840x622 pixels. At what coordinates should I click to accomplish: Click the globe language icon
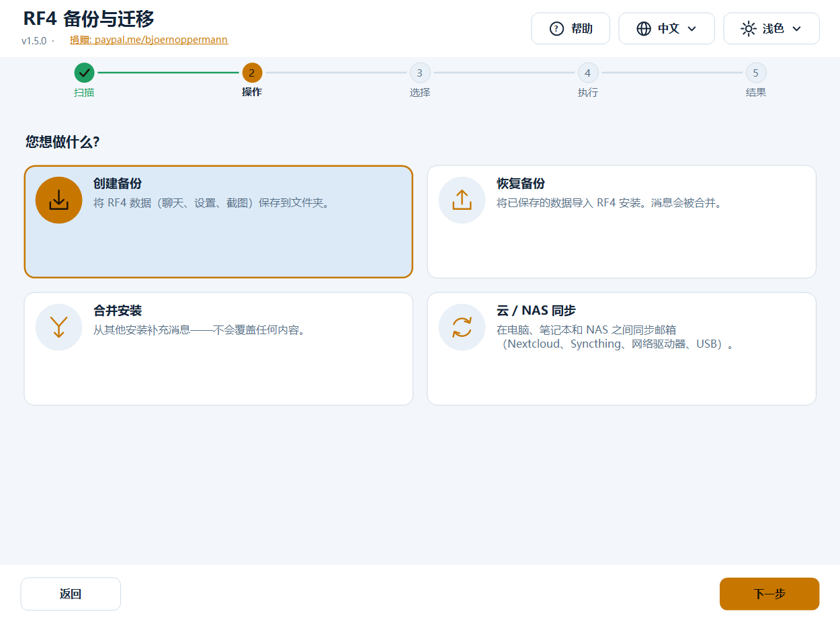click(644, 29)
